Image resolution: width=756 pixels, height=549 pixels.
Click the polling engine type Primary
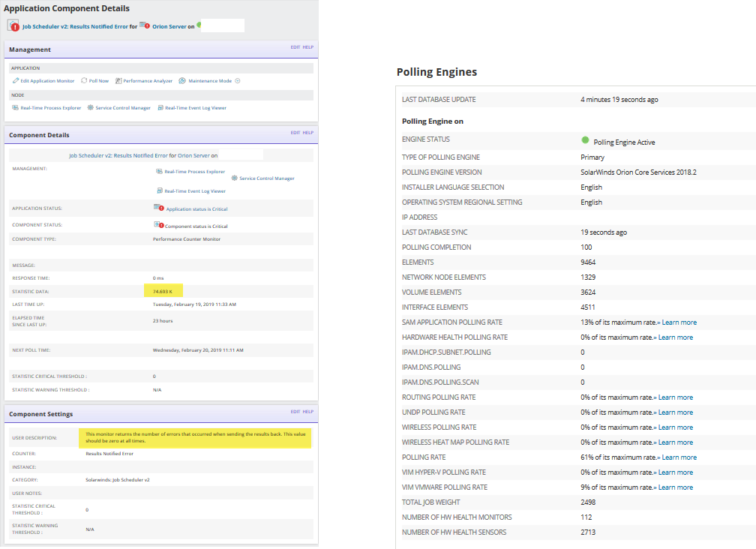click(x=592, y=157)
